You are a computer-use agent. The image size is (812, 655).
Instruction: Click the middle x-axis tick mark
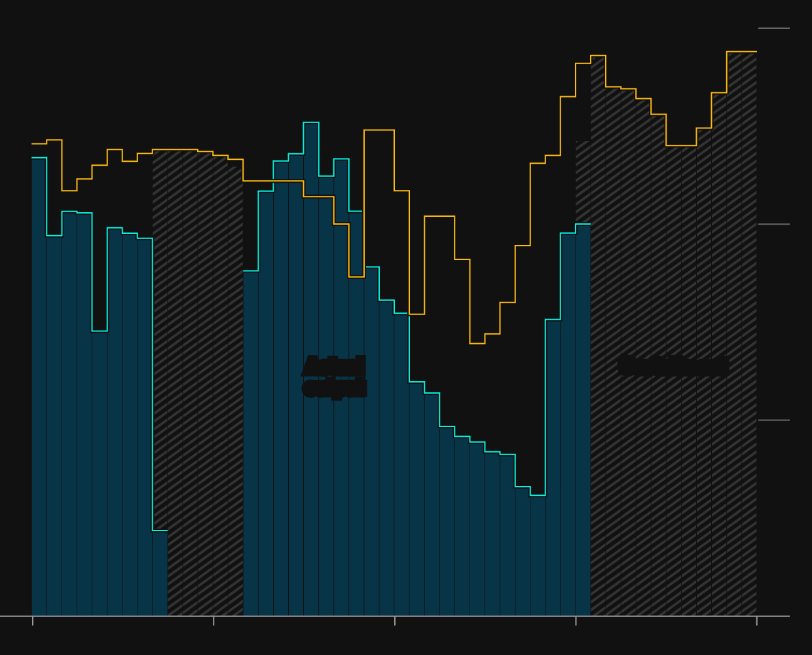tap(395, 620)
